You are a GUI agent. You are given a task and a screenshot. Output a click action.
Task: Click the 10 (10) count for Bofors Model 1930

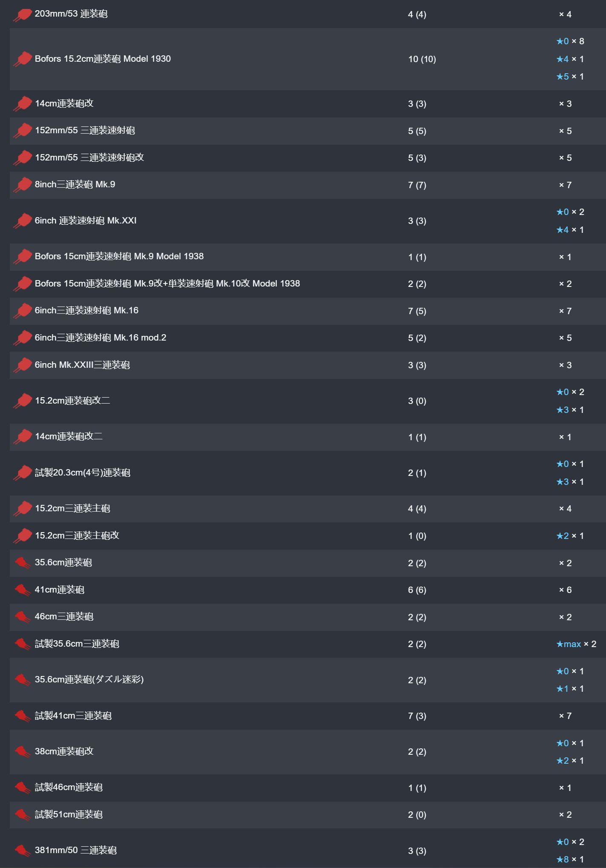coord(422,59)
